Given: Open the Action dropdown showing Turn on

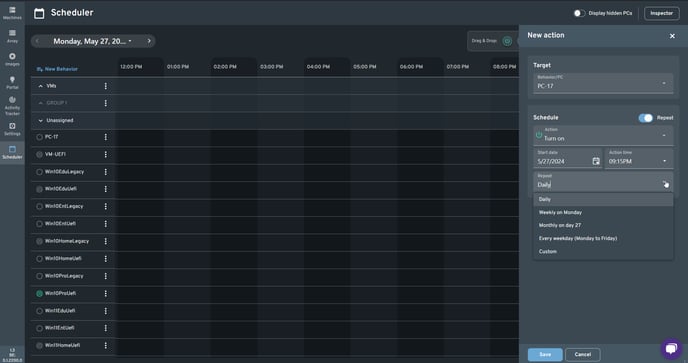Looking at the screenshot, I should (x=603, y=135).
